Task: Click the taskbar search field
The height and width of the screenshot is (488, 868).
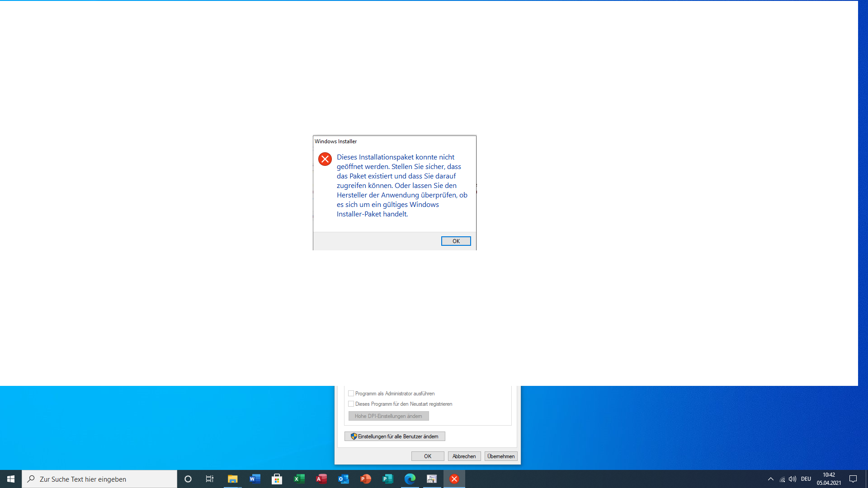Action: point(99,479)
